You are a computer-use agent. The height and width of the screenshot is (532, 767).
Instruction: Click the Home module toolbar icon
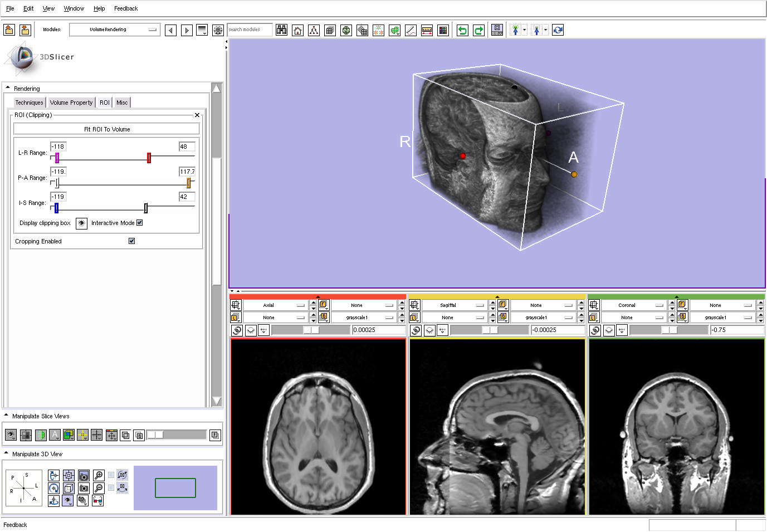click(298, 30)
